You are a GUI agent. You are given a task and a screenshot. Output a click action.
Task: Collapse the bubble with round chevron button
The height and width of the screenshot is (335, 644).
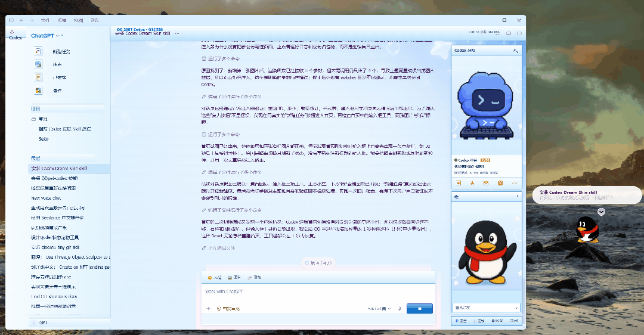(601, 212)
